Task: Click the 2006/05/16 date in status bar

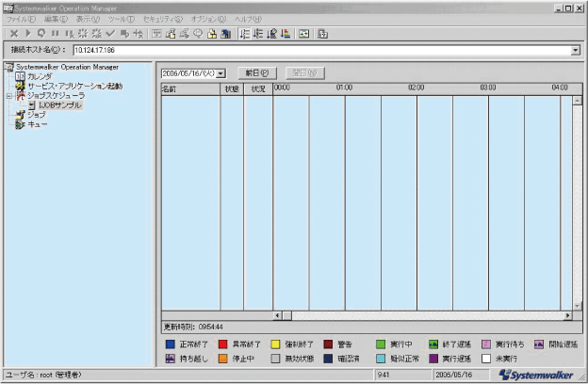Action: tap(454, 375)
